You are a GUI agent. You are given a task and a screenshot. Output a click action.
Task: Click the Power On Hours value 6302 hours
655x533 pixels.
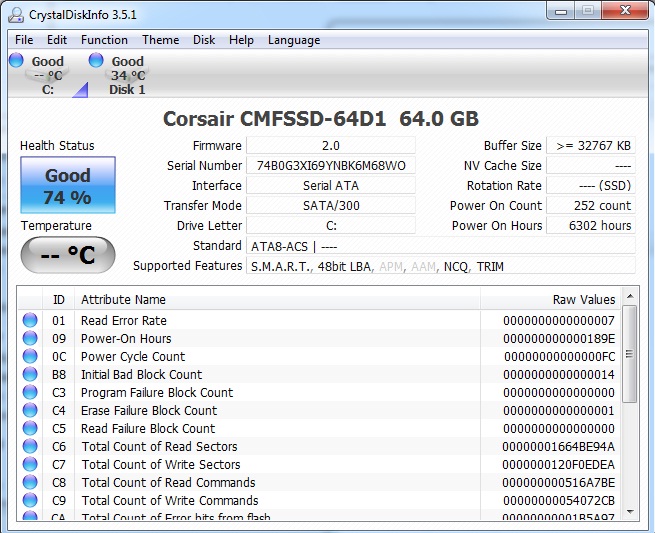(x=591, y=226)
